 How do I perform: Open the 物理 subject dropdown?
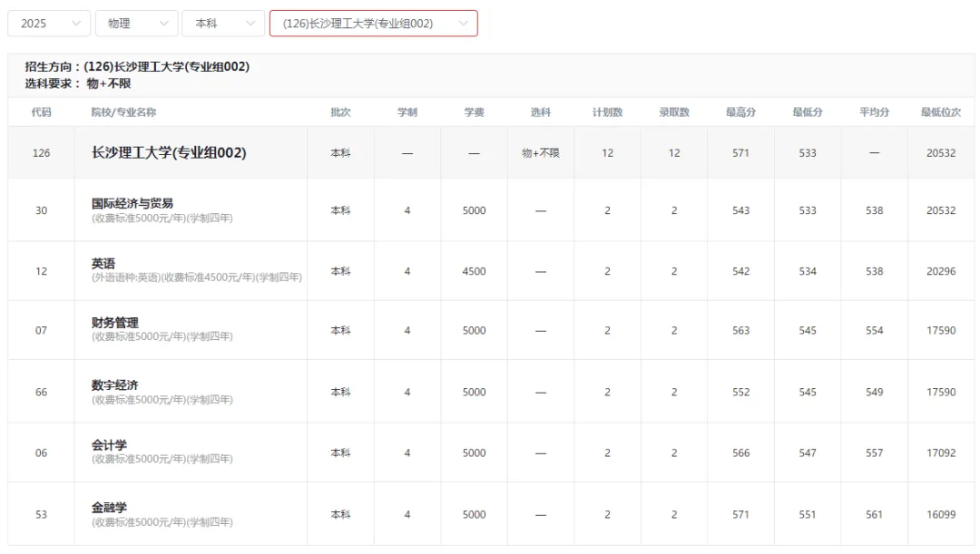pyautogui.click(x=136, y=23)
